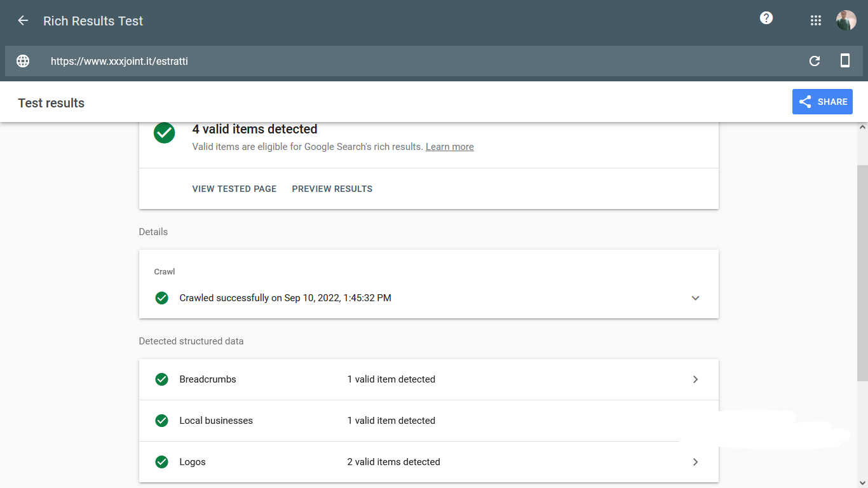Click the green check beside Breadcrumbs
The height and width of the screenshot is (488, 868).
(162, 379)
